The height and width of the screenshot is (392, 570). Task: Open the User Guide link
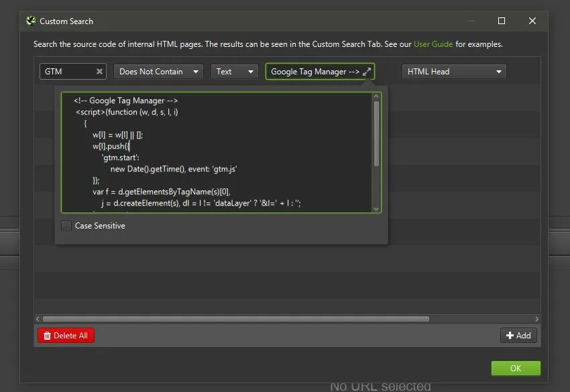pos(433,44)
